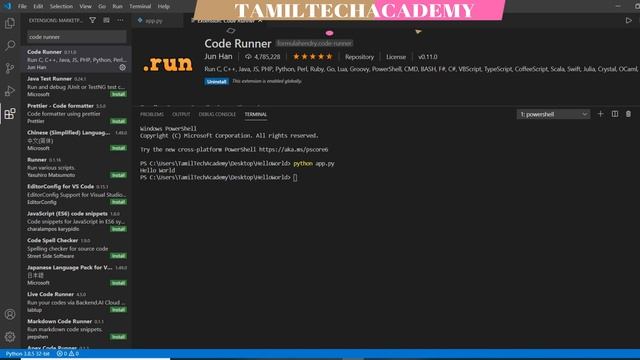
Task: Open the Selection menu
Action: click(x=61, y=7)
